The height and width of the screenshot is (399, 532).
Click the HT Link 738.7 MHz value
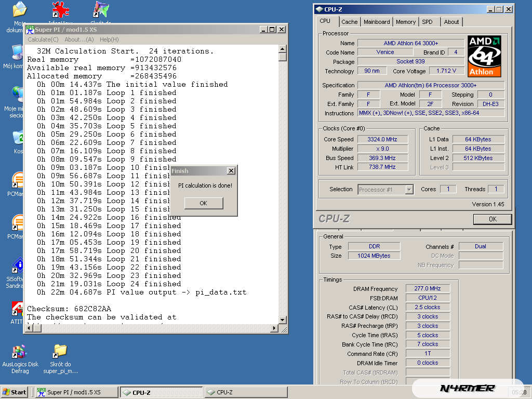pos(382,167)
